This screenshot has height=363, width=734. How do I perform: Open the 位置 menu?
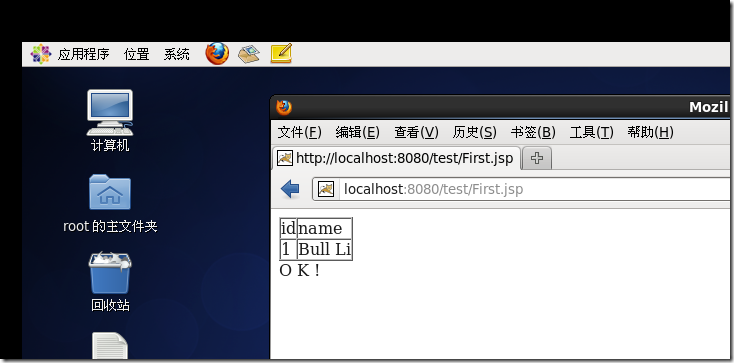click(136, 54)
